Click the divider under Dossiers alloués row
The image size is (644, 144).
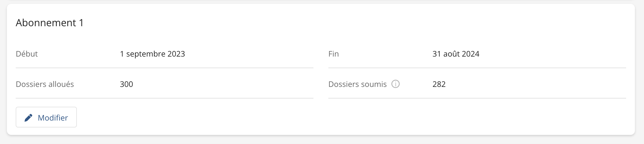[164, 98]
